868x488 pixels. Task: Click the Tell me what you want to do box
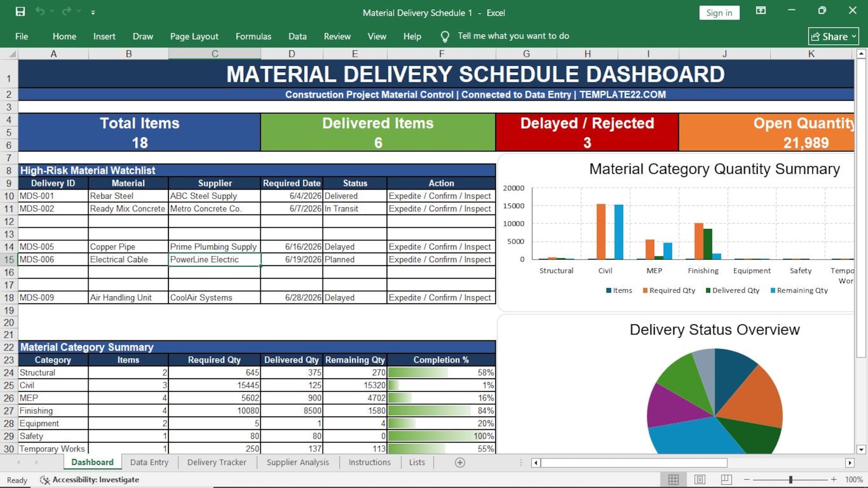click(513, 36)
